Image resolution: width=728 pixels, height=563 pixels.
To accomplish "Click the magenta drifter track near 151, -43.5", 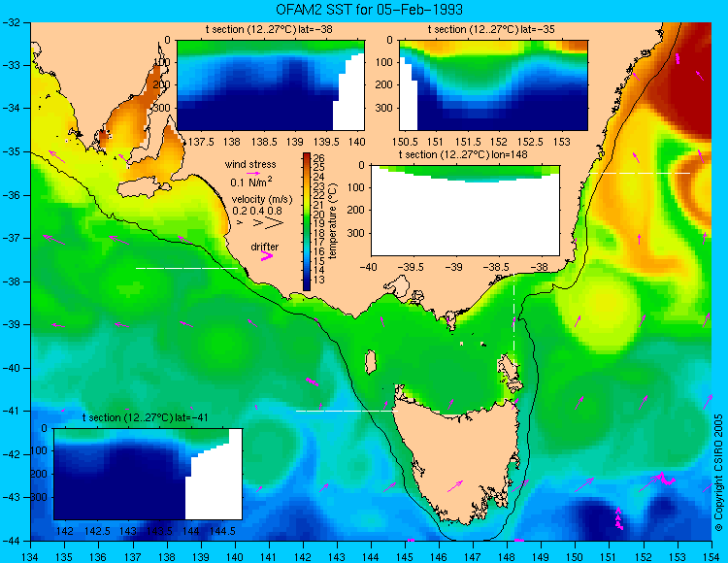I will point(619,518).
